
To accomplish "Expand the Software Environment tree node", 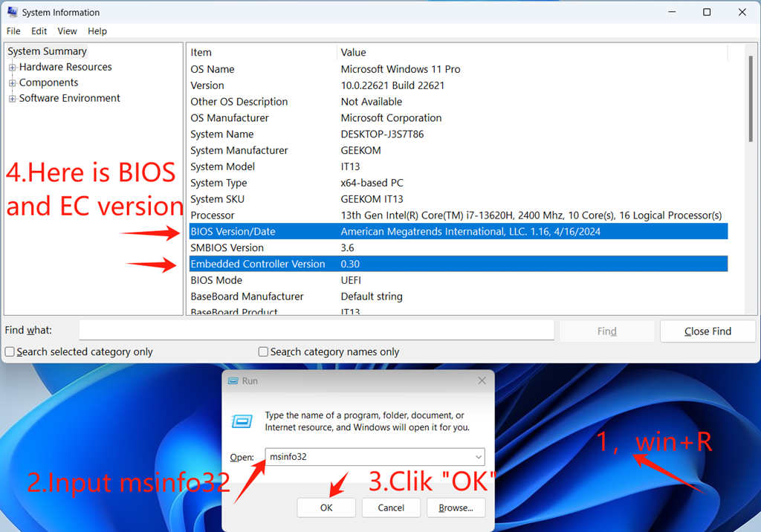I will (x=13, y=98).
